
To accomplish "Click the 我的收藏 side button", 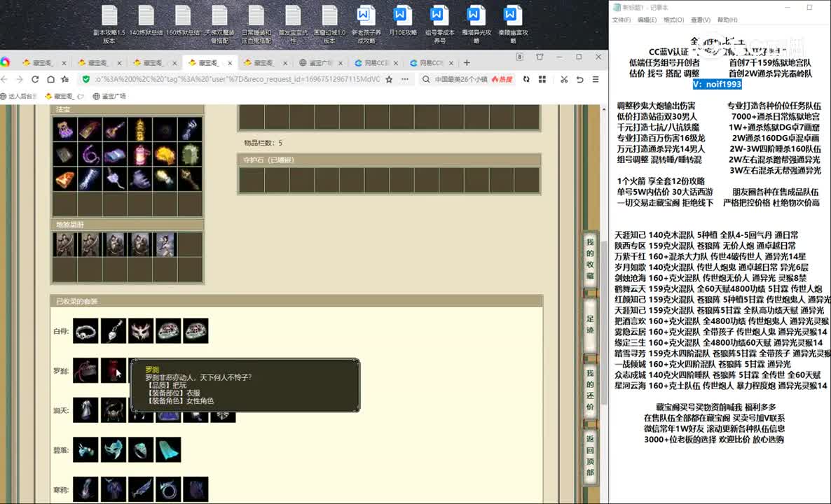I will click(590, 259).
